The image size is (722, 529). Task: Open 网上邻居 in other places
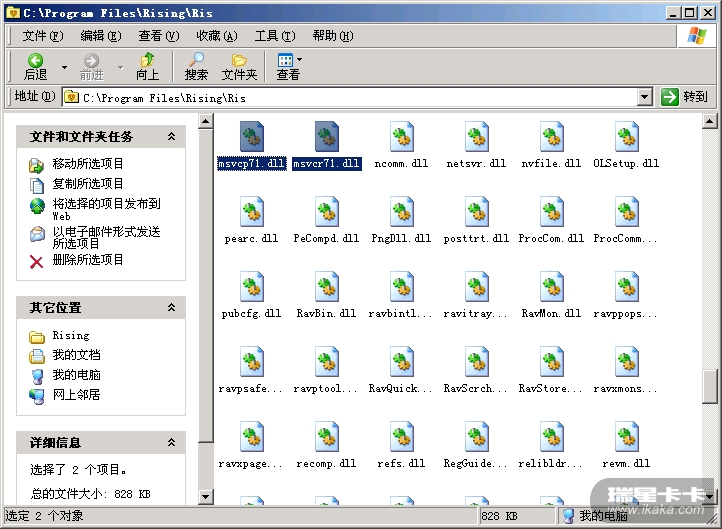(76, 395)
